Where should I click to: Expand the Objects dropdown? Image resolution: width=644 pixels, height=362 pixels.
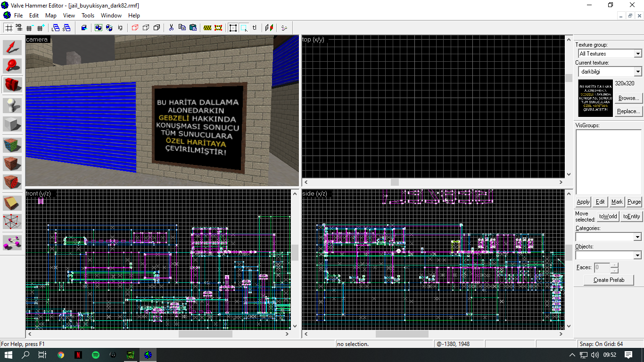coord(637,255)
